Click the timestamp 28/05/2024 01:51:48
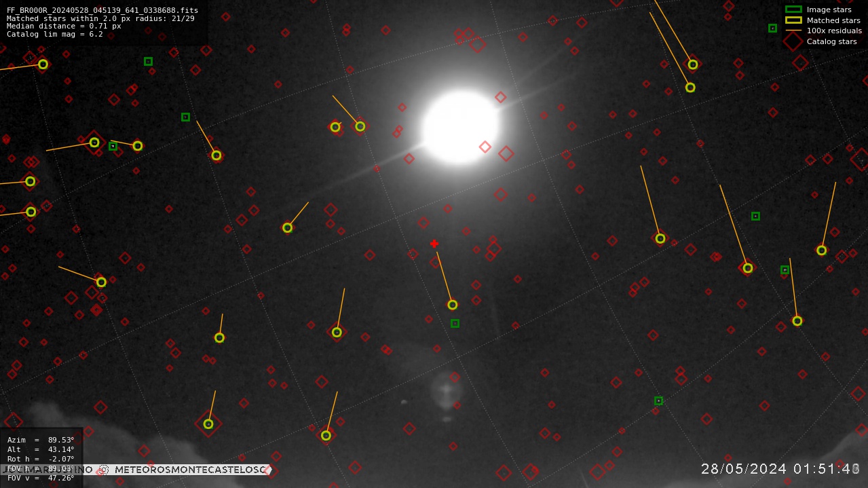This screenshot has width=868, height=488. (x=780, y=469)
